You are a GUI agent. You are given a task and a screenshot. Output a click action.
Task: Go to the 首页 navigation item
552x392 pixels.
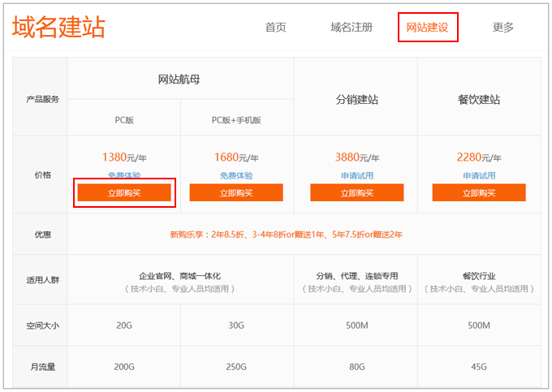tap(276, 27)
